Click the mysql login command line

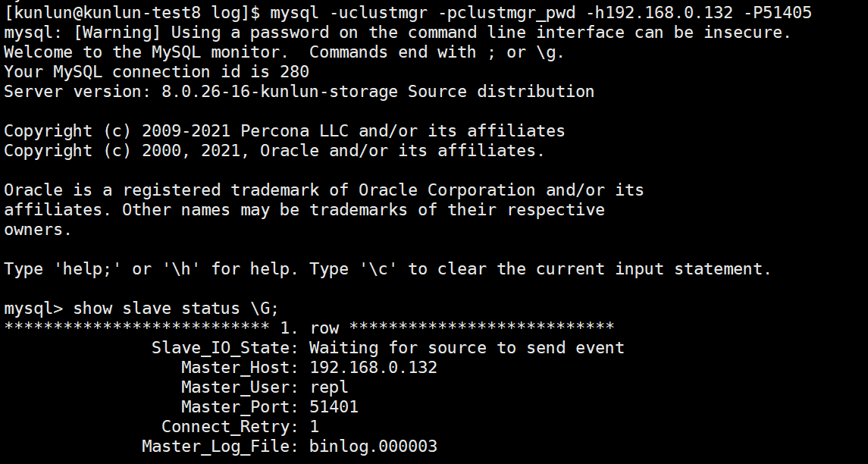pos(408,12)
